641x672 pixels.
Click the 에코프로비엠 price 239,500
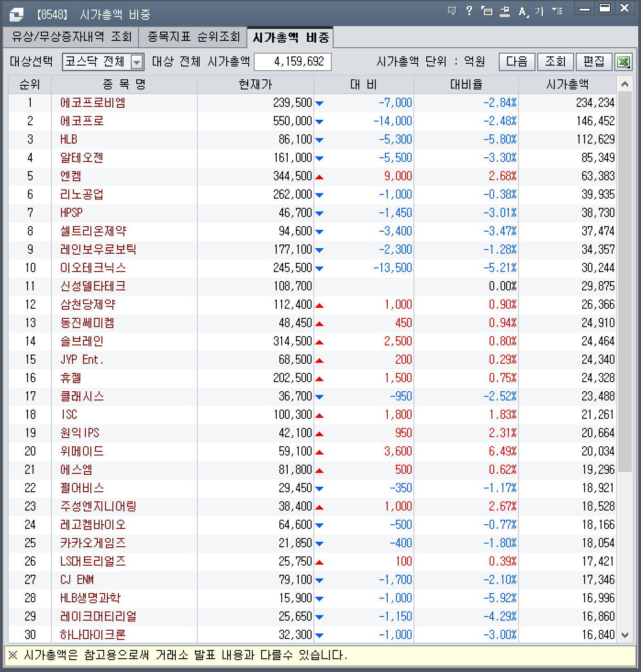tap(292, 103)
